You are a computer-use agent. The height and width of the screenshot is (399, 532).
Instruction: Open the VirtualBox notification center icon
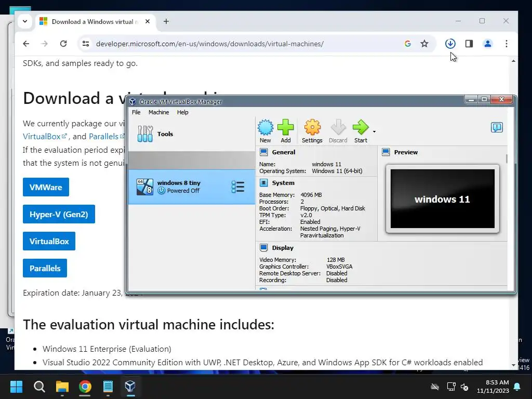pos(497,128)
